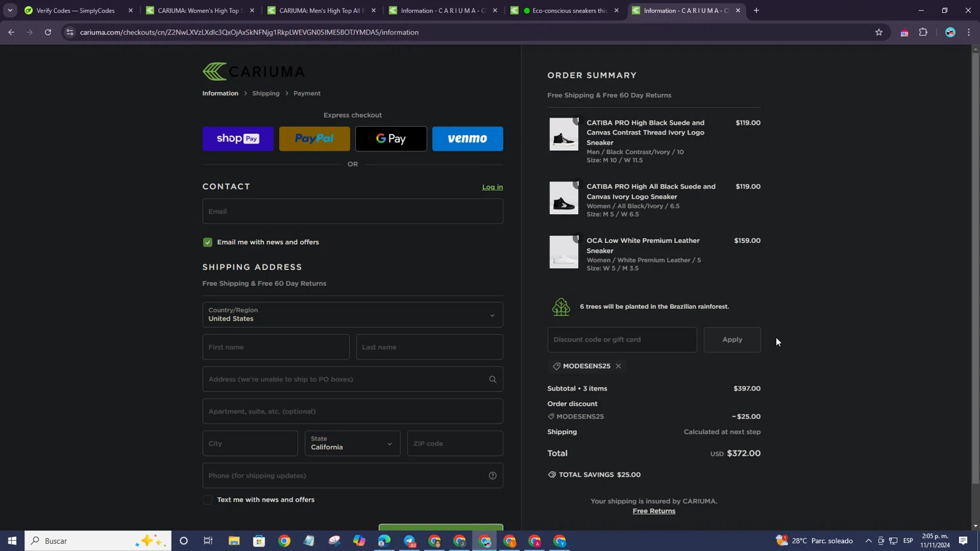The width and height of the screenshot is (980, 551).
Task: Click the Buscar taskbar search box
Action: pos(98,541)
